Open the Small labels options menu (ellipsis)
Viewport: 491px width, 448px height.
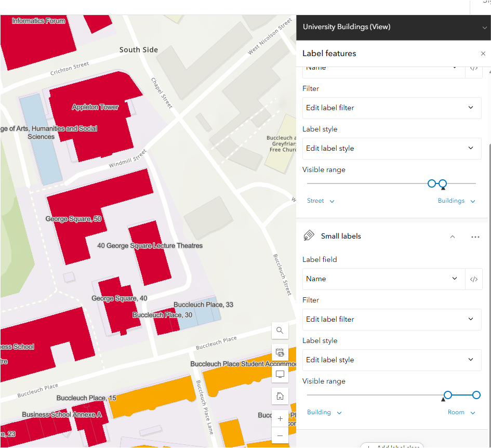(x=475, y=236)
